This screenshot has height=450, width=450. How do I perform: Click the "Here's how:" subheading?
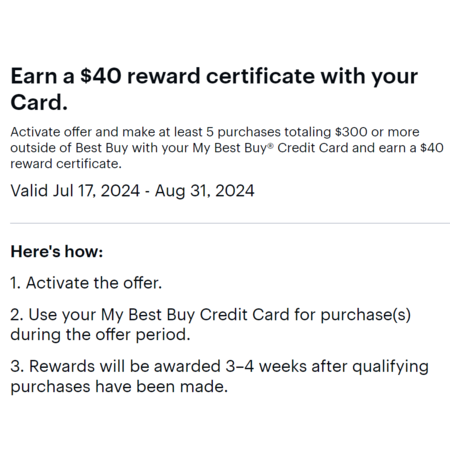click(57, 251)
